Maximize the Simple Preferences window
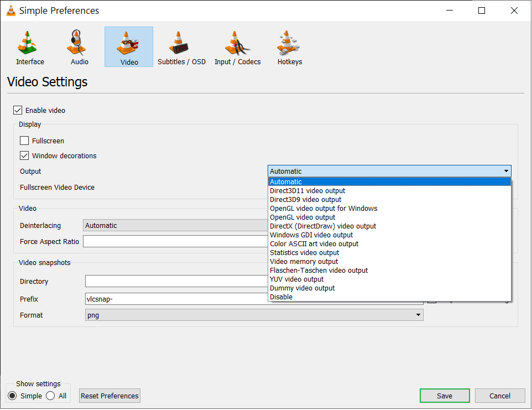This screenshot has width=532, height=410. (x=482, y=11)
